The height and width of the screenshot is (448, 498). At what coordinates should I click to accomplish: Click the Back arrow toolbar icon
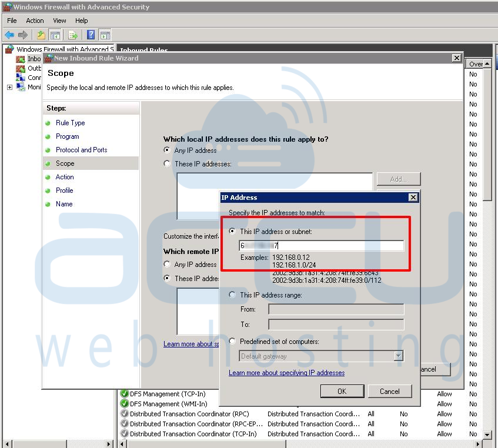pyautogui.click(x=9, y=35)
